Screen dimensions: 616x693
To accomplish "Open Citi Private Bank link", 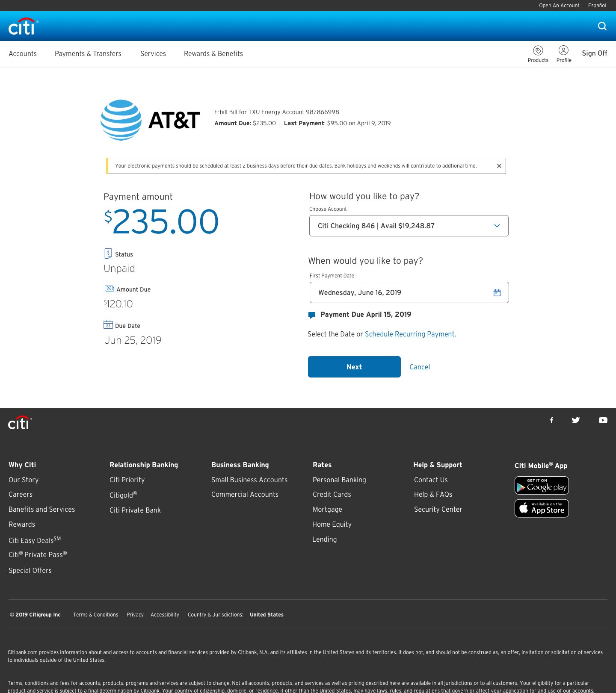I will coord(135,510).
